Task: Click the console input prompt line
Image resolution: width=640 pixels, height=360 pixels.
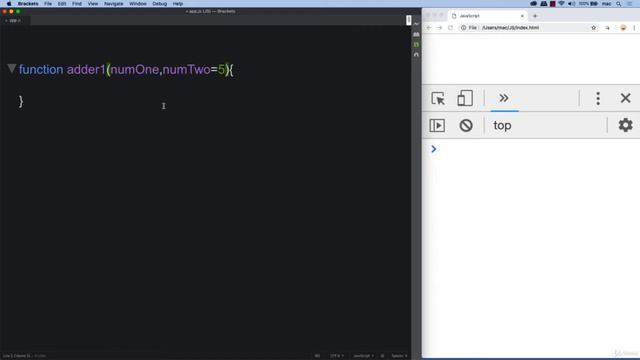Action: click(531, 149)
